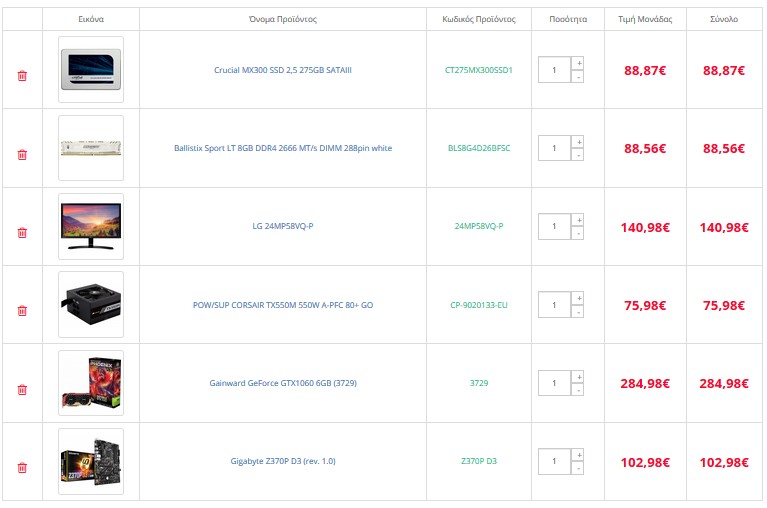This screenshot has width=767, height=508.
Task: Select unit price 140,98€ of LG monitor
Action: point(645,227)
